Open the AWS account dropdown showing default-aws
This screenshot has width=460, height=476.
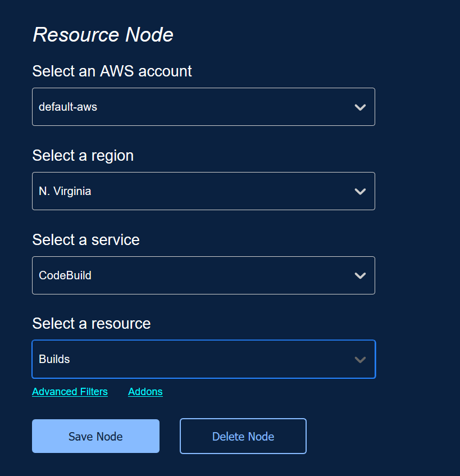pos(203,107)
